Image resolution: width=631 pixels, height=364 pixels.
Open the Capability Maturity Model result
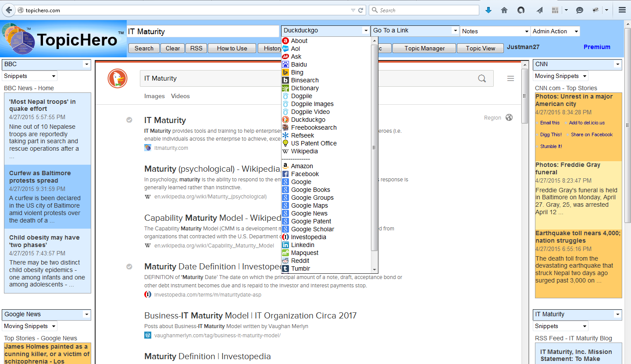[213, 218]
